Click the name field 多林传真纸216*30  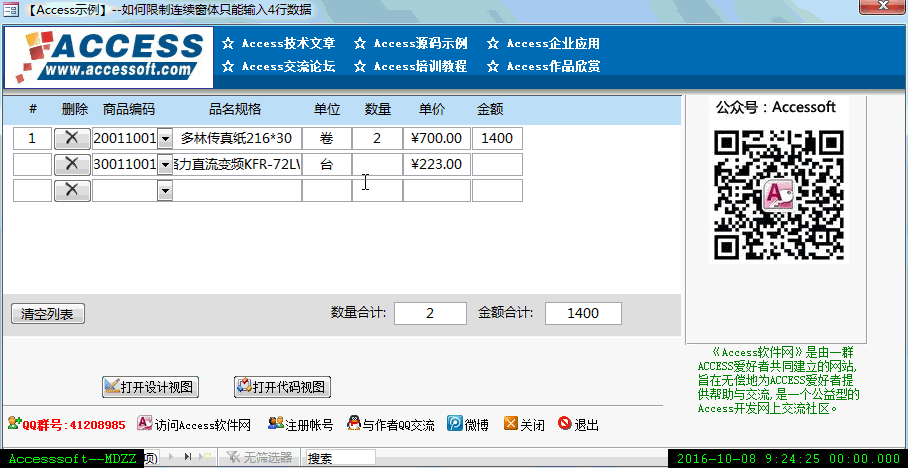coord(237,138)
